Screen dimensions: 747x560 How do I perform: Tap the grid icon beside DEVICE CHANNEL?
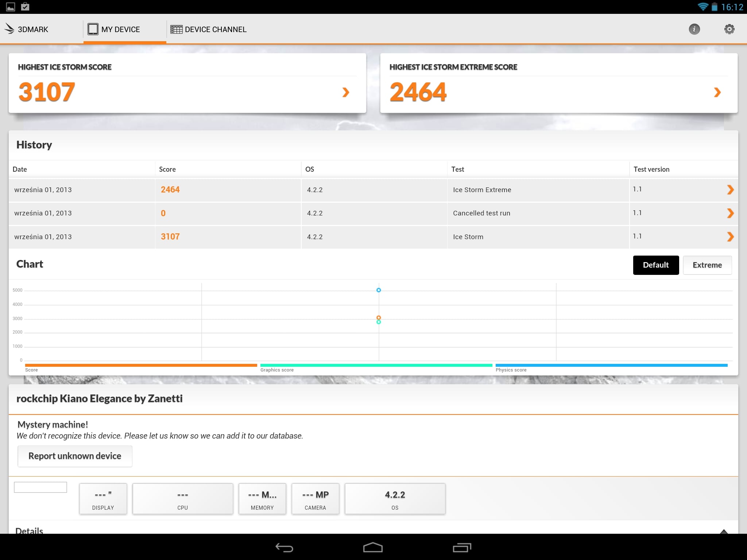click(176, 29)
